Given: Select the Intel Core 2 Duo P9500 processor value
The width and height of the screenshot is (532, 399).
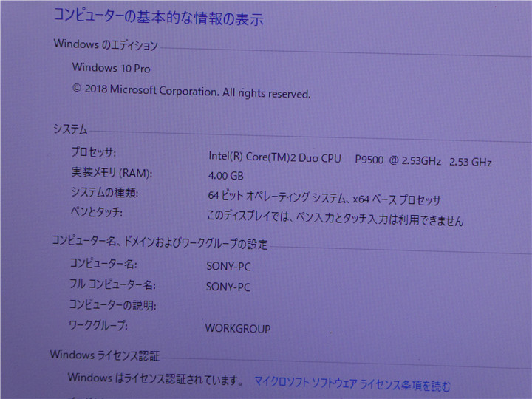Looking at the screenshot, I should (x=350, y=159).
